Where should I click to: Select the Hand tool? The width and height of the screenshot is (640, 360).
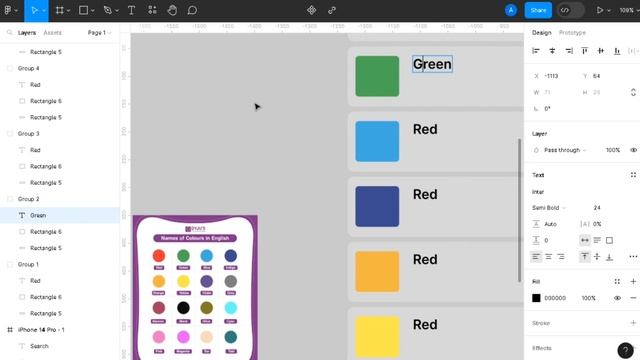(172, 10)
